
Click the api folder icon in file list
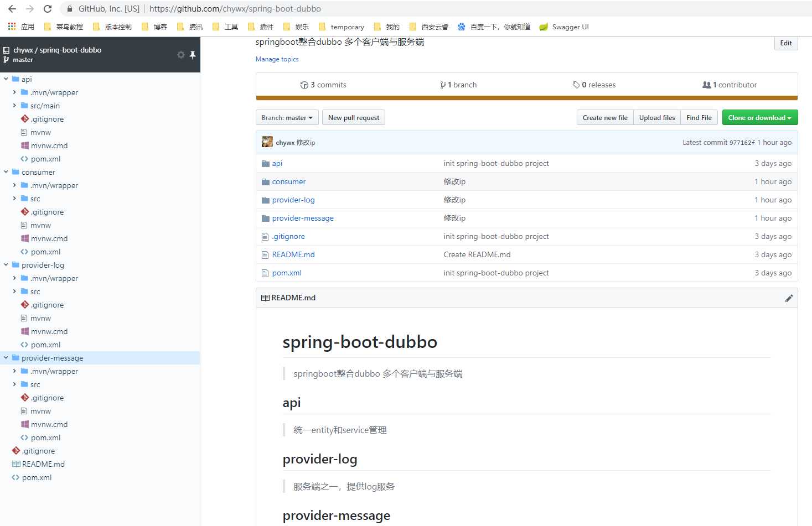tap(265, 164)
